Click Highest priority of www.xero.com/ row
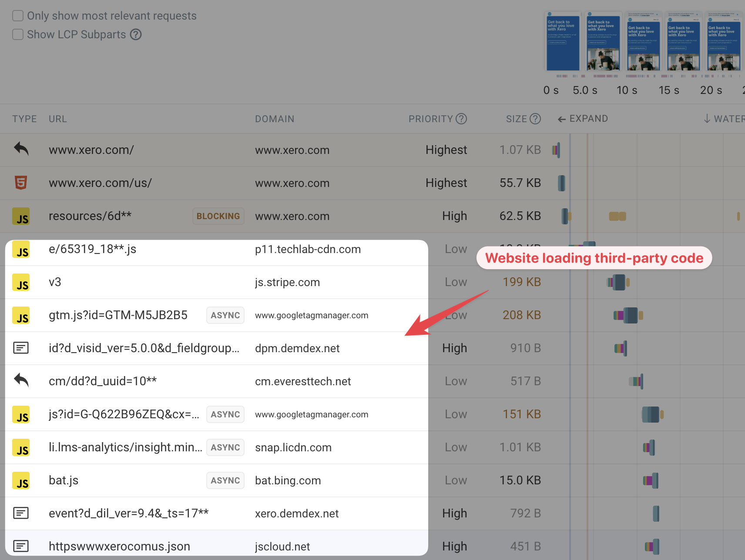745x560 pixels. pyautogui.click(x=446, y=150)
